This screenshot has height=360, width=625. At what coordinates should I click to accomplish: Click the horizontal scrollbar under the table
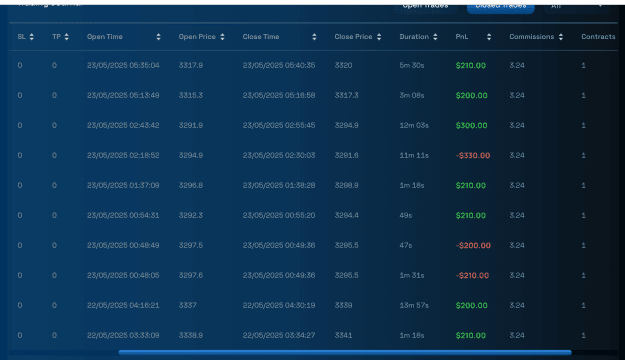345,352
